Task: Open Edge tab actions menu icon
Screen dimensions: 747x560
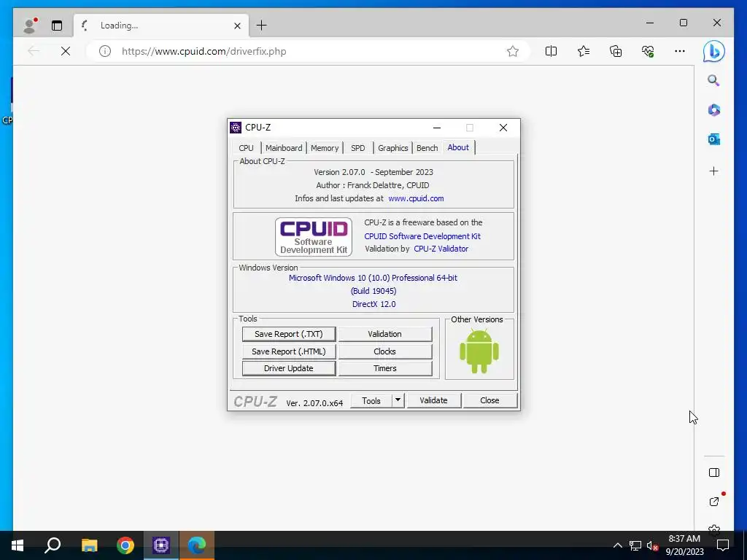Action: 57,26
